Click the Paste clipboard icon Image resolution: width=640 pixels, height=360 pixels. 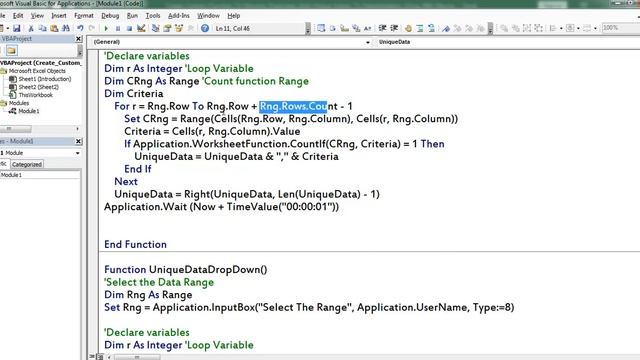[54, 28]
